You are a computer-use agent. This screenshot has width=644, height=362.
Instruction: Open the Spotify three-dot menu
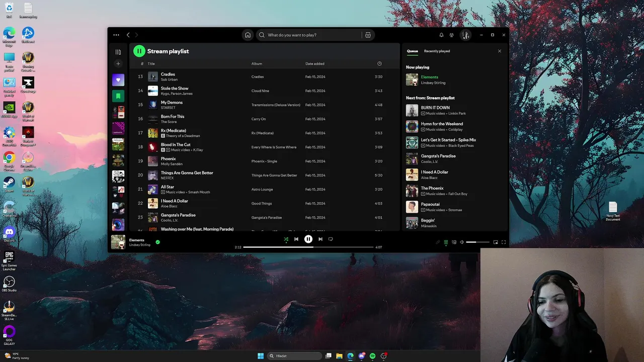click(x=116, y=35)
